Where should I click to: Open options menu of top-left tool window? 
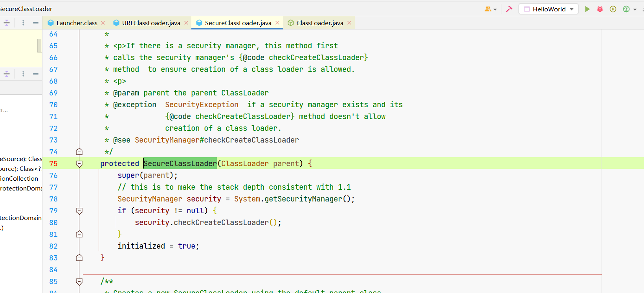tap(23, 23)
